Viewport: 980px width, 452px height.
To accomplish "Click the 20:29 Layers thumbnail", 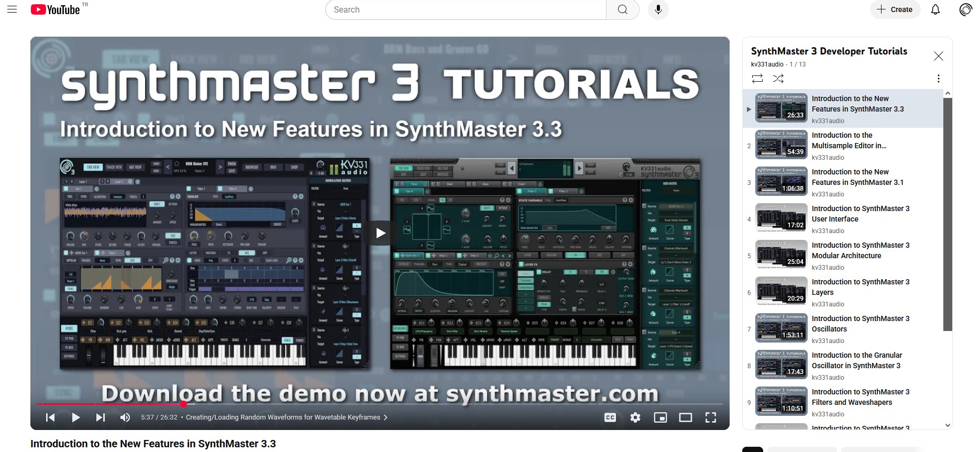I will [x=781, y=291].
